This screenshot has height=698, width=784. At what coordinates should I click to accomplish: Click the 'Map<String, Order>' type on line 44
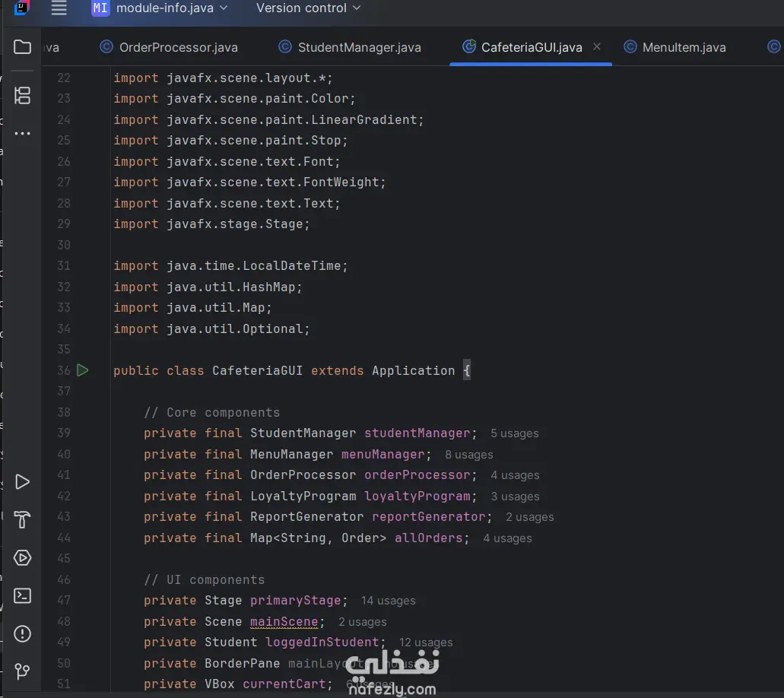coord(318,538)
